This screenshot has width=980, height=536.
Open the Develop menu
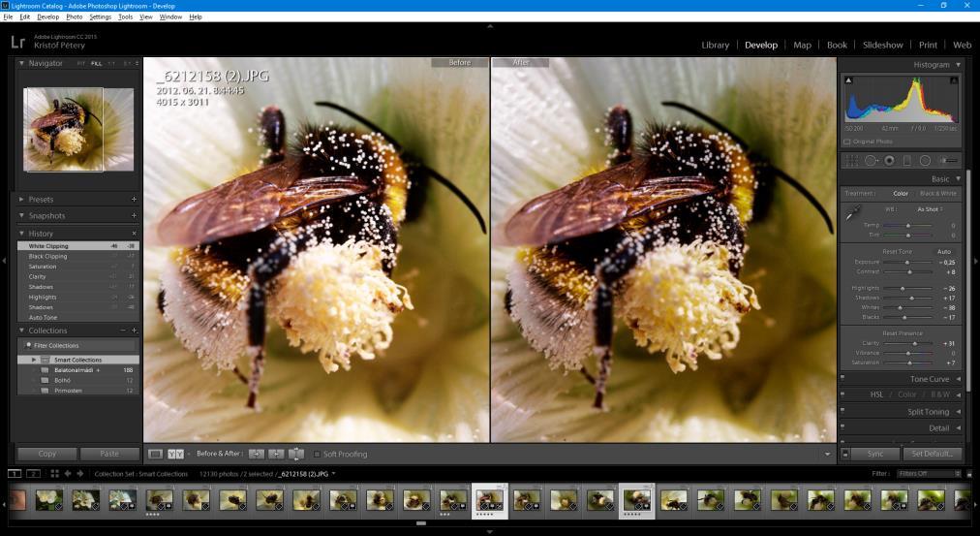click(x=47, y=16)
